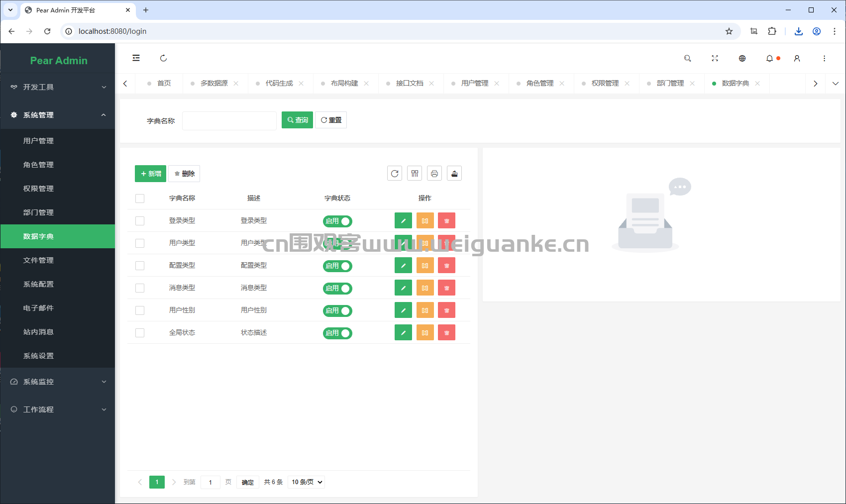Screen dimensions: 846x504
Task: Edit the 登录类型 row
Action: click(403, 220)
